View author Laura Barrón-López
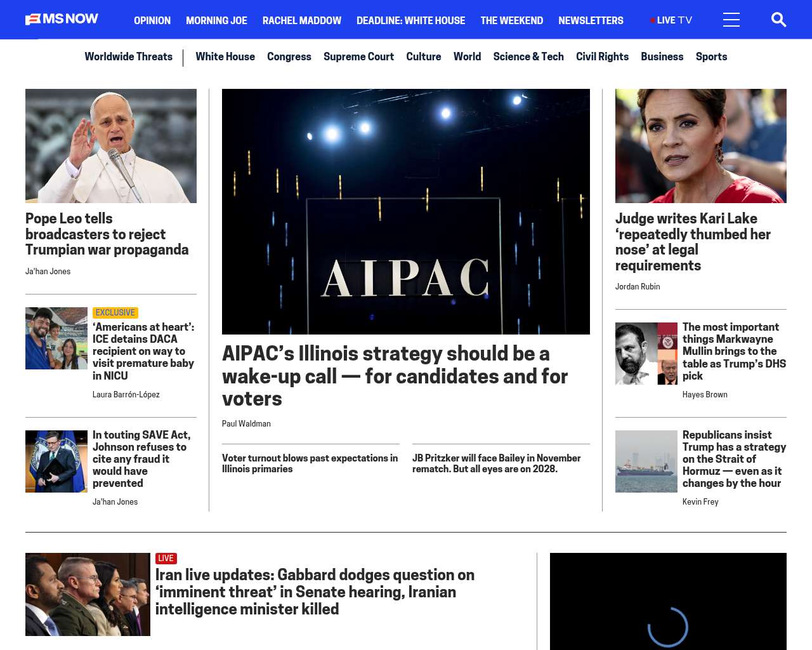Viewport: 812px width, 650px height. click(x=126, y=395)
